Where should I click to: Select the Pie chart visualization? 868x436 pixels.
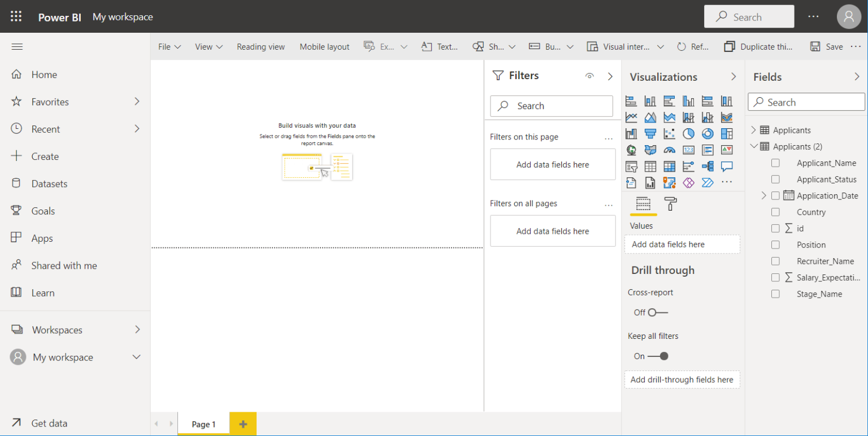coord(689,133)
